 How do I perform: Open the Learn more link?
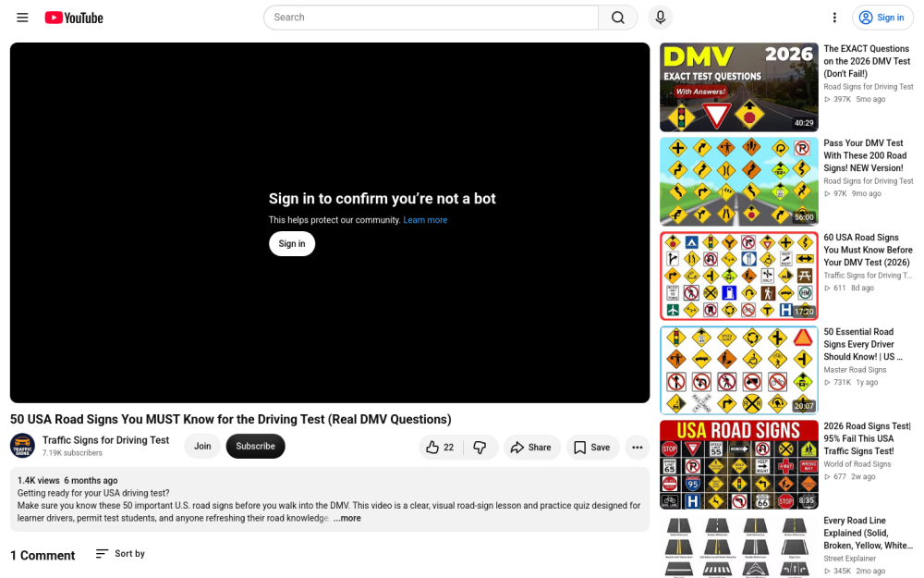point(425,220)
